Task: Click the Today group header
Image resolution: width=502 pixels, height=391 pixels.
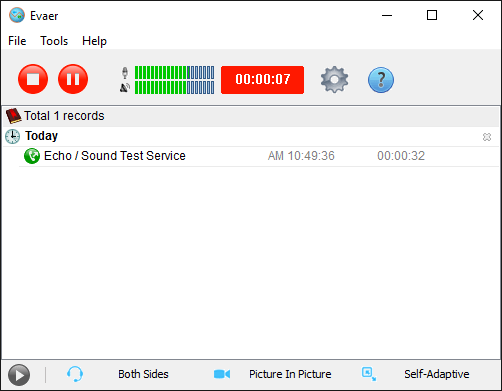Action: coord(251,136)
